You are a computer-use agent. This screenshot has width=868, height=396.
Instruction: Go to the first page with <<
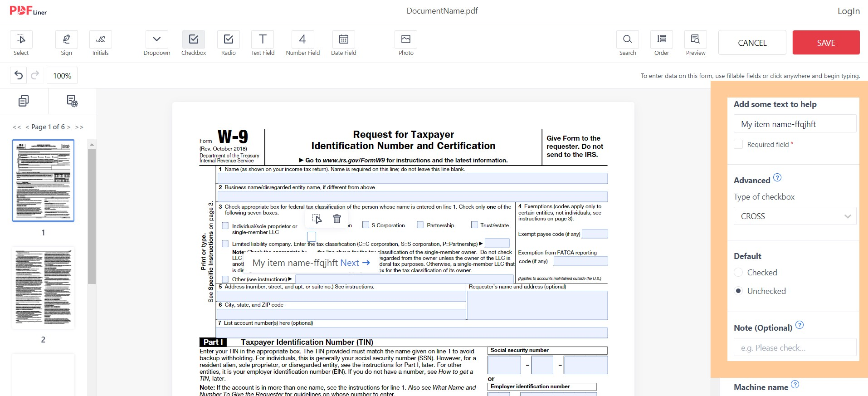tap(17, 127)
